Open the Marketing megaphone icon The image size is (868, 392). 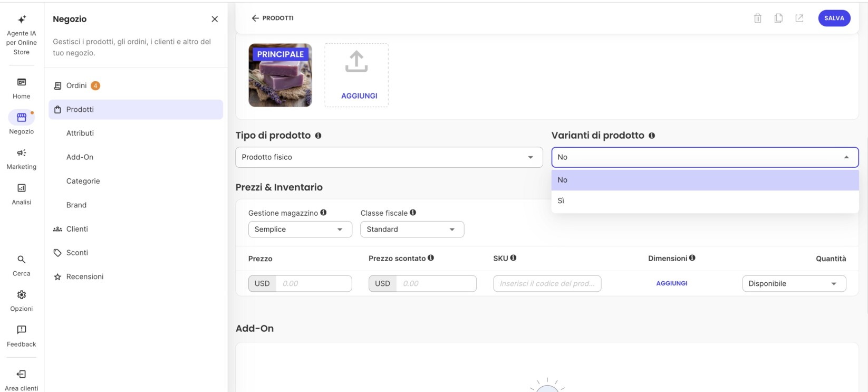(x=22, y=153)
